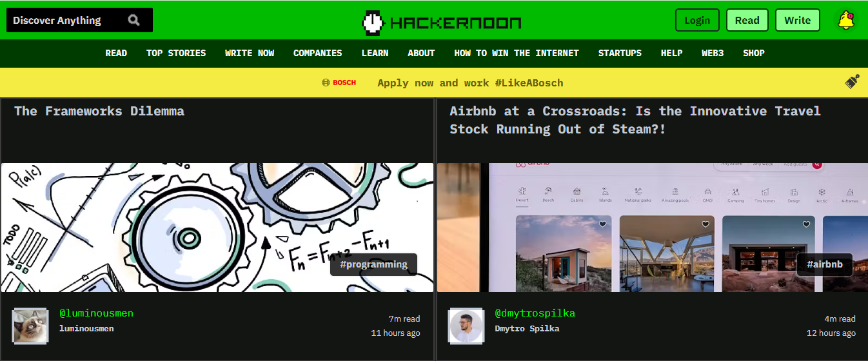Click the Write button
This screenshot has width=868, height=361.
[798, 20]
